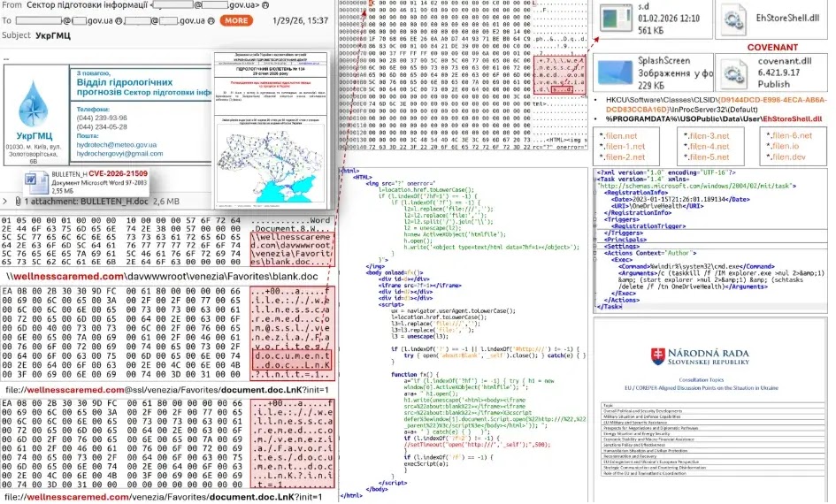Click the EhStoreShell.dll gear file icon

tap(734, 19)
